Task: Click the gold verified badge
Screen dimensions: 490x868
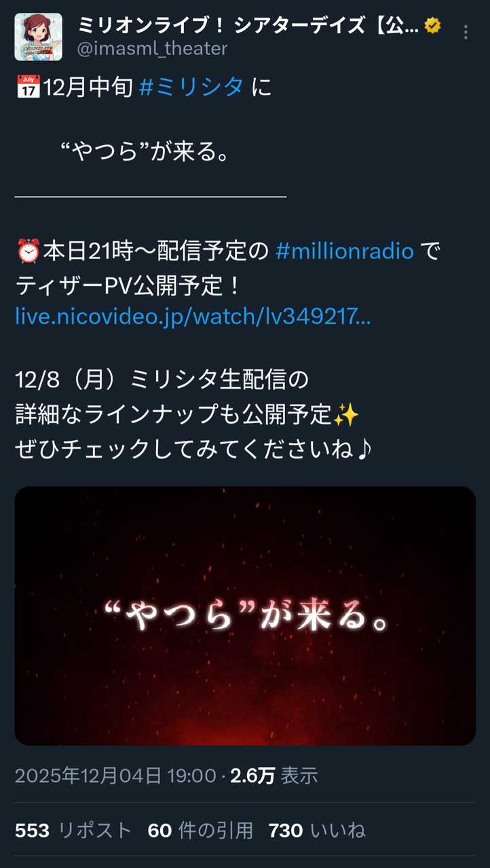Action: tap(432, 26)
